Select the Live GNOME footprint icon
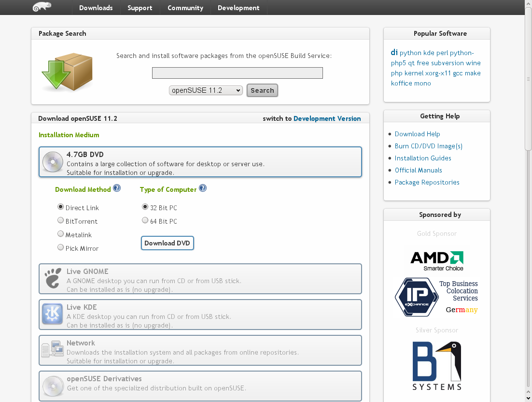This screenshot has width=532, height=402. 53,279
